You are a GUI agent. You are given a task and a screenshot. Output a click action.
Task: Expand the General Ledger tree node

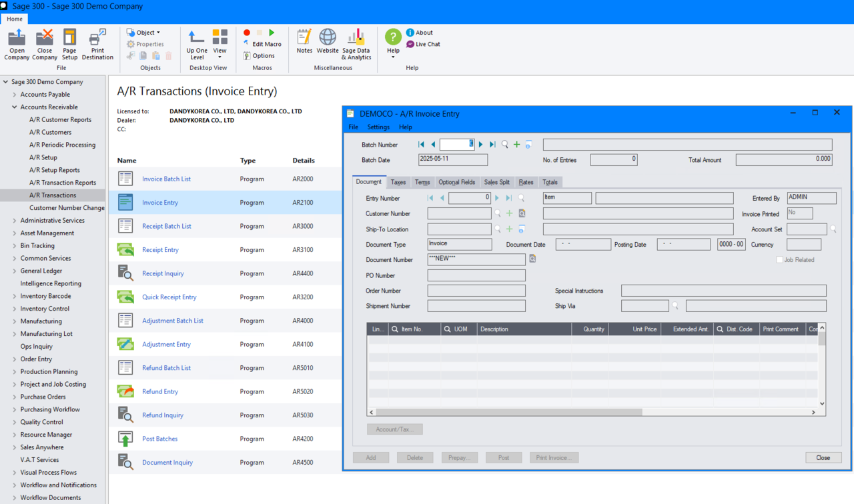(x=15, y=271)
